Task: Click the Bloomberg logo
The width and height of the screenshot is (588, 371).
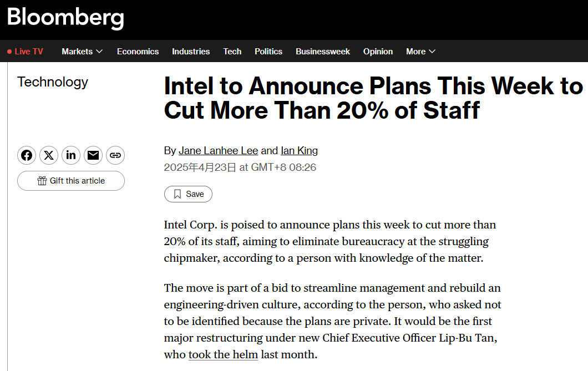Action: coord(65,17)
